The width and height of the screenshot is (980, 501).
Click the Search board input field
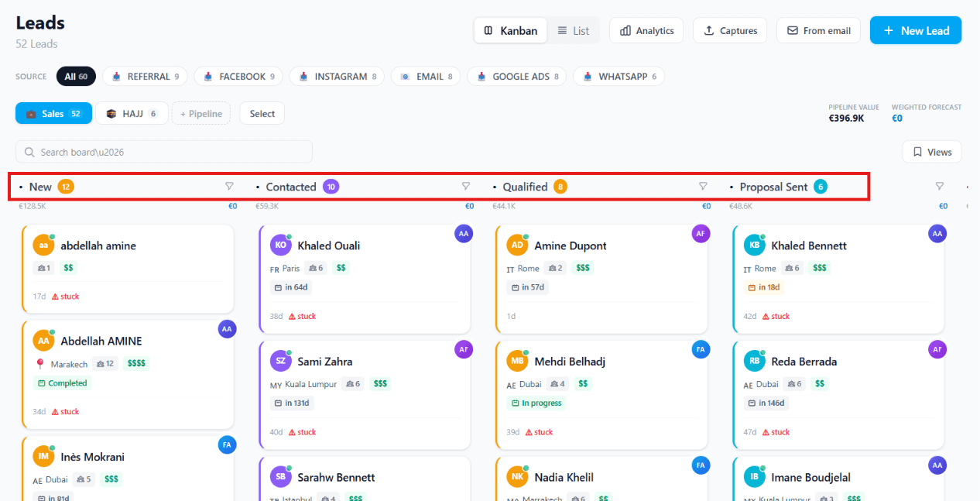pyautogui.click(x=164, y=152)
